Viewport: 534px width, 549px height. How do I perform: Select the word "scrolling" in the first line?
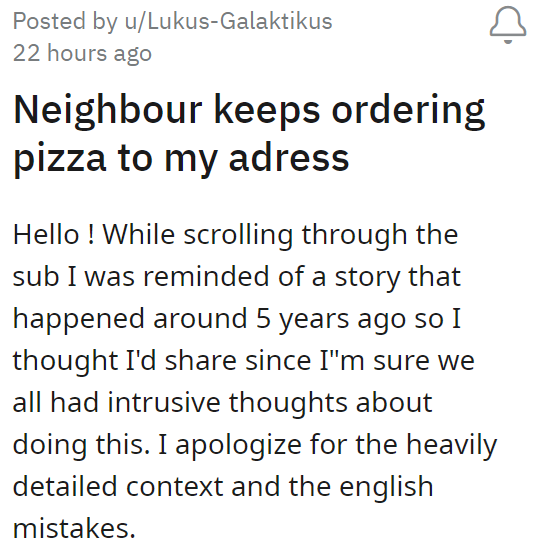pyautogui.click(x=238, y=235)
